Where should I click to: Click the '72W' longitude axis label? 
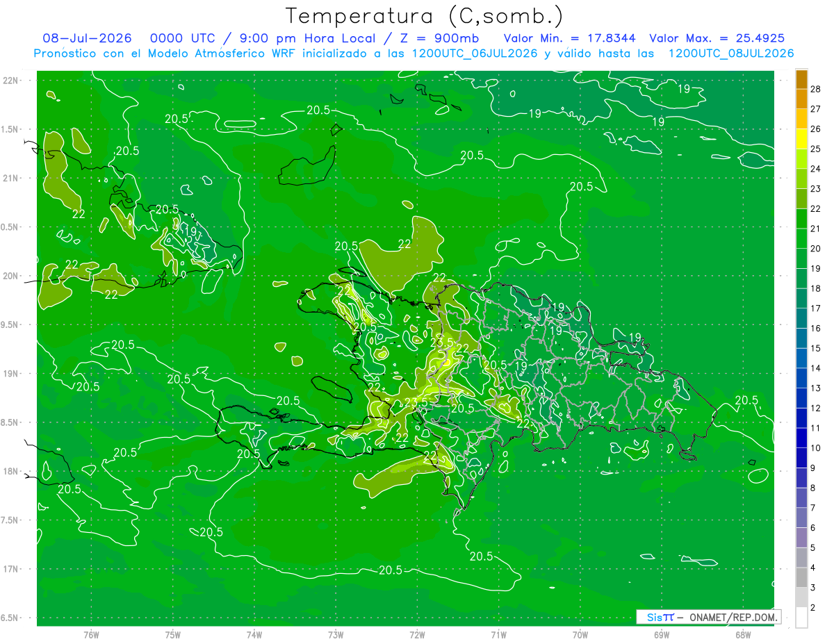(417, 634)
